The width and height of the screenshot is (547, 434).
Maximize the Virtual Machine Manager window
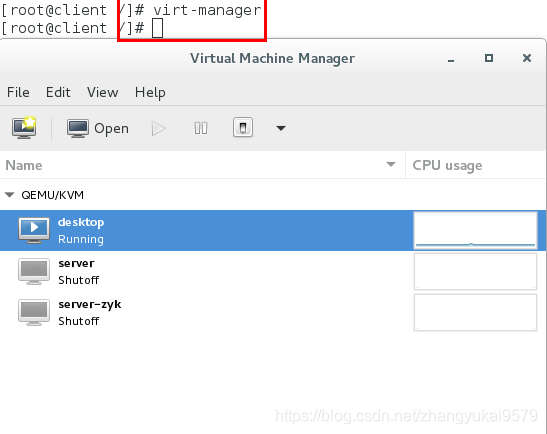(x=489, y=58)
